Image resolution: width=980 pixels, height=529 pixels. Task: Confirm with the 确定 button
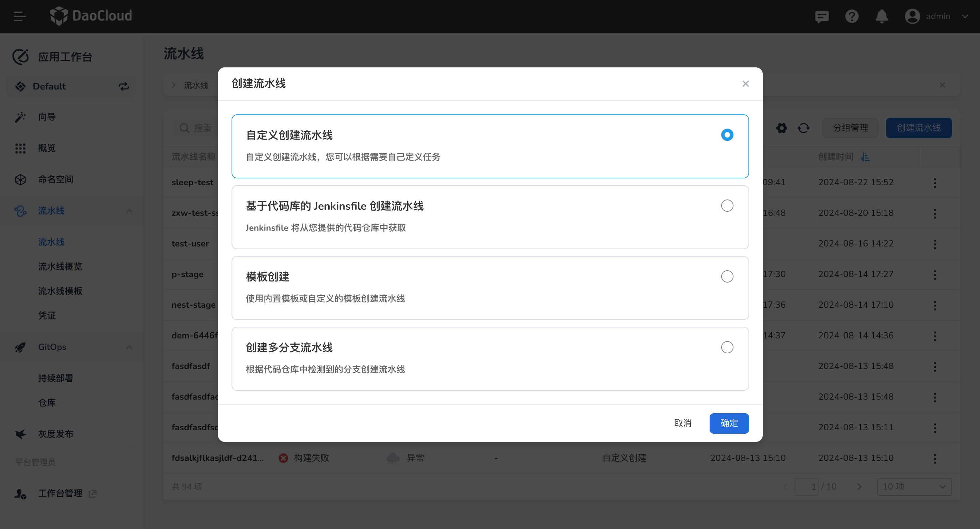point(729,423)
